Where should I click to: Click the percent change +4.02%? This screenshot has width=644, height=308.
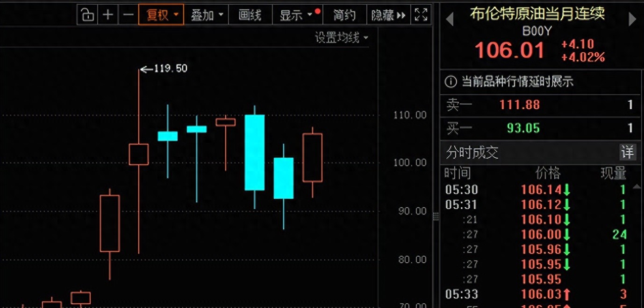coord(583,57)
